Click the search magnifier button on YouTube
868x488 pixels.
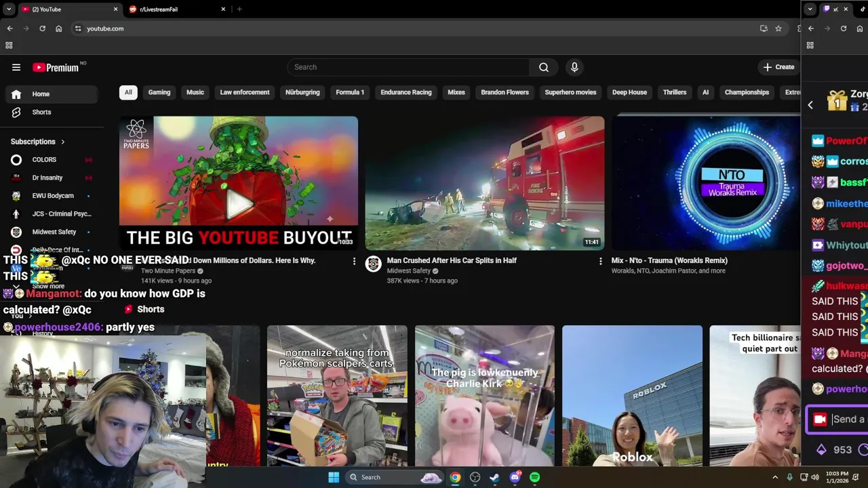pos(544,67)
